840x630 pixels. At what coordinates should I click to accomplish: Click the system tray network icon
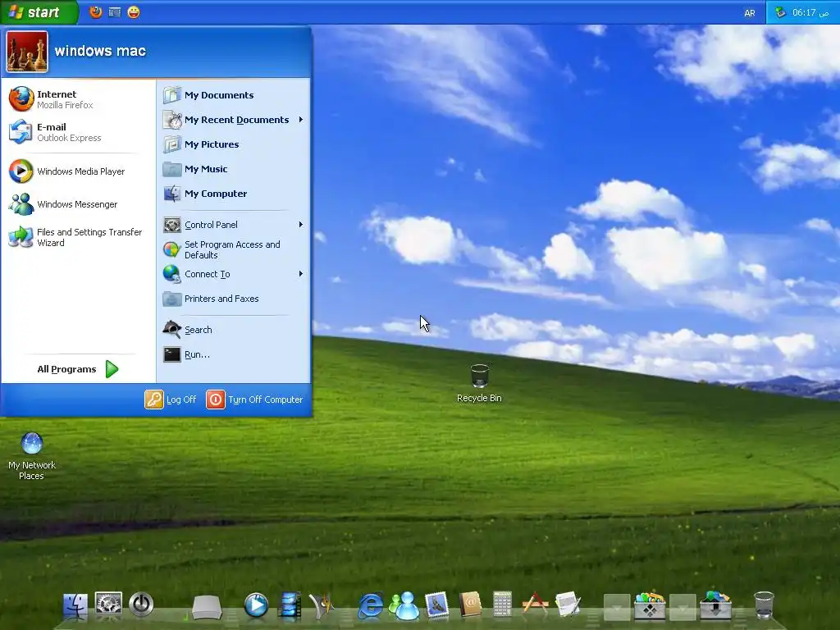781,12
